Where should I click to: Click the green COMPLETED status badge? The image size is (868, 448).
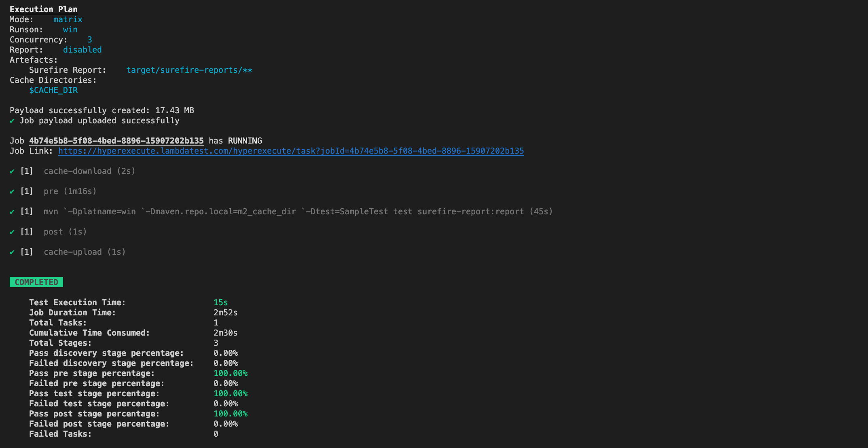pyautogui.click(x=36, y=282)
